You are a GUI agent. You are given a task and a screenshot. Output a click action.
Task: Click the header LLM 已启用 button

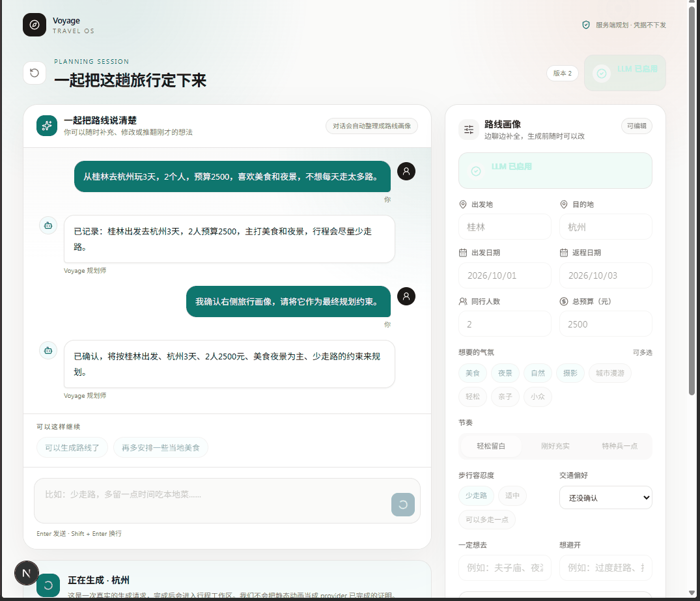click(x=624, y=73)
